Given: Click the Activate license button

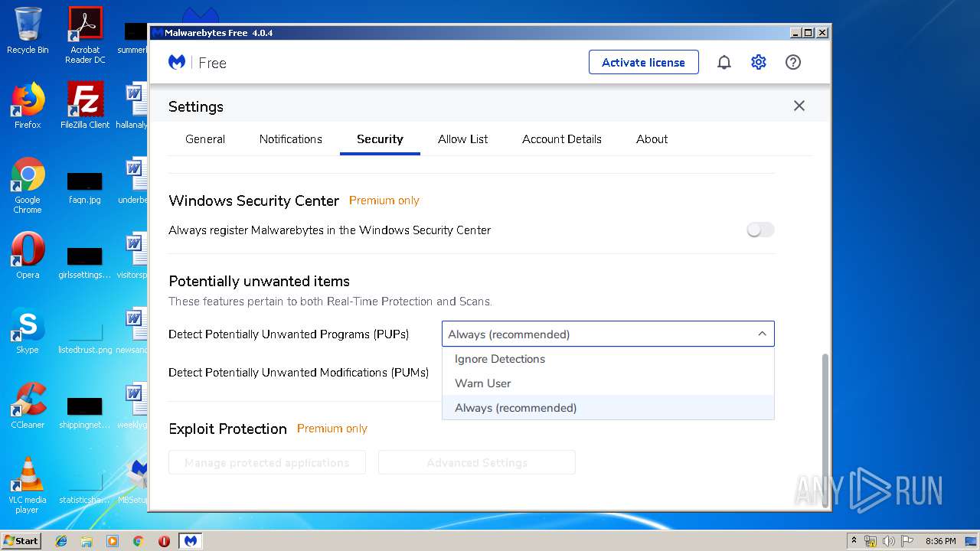Looking at the screenshot, I should [644, 63].
